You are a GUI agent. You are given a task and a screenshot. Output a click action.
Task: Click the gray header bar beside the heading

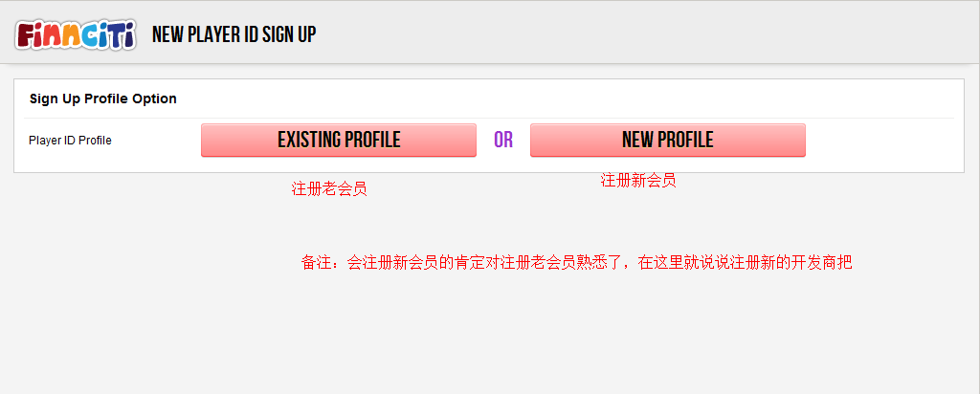click(x=644, y=33)
